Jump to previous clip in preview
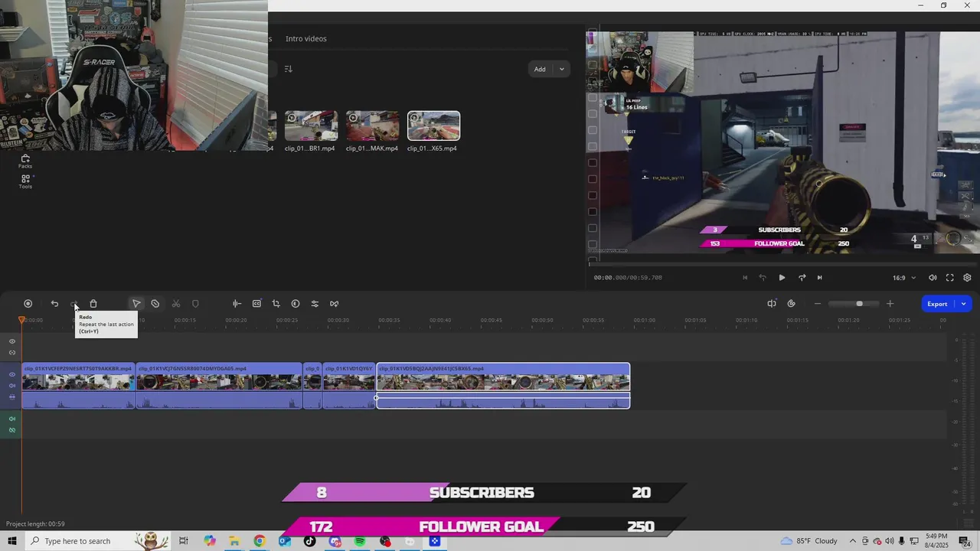The height and width of the screenshot is (551, 980). point(745,278)
